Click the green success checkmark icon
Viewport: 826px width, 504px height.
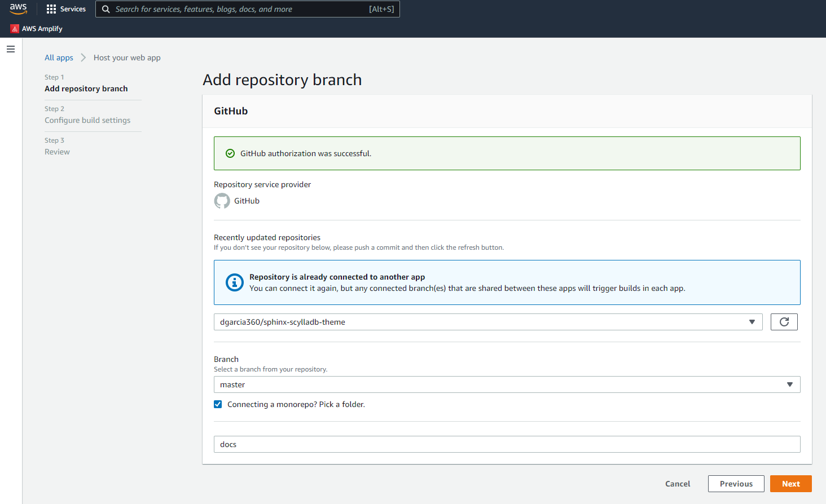tap(230, 153)
